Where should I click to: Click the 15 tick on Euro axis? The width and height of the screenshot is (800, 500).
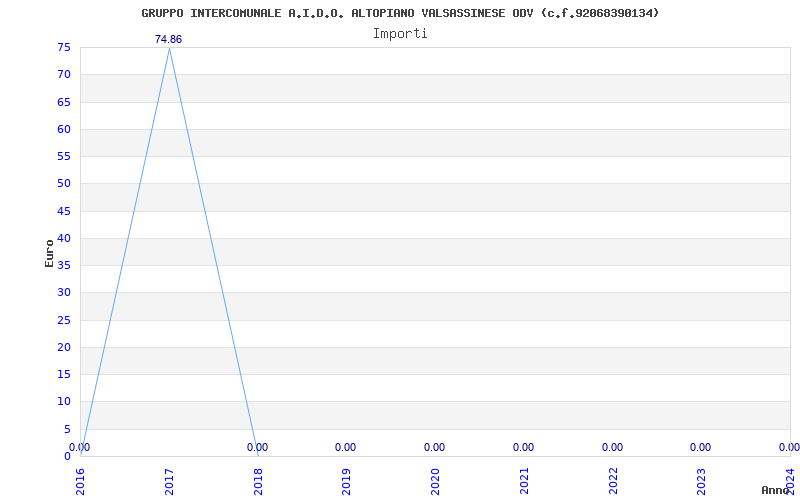point(64,374)
